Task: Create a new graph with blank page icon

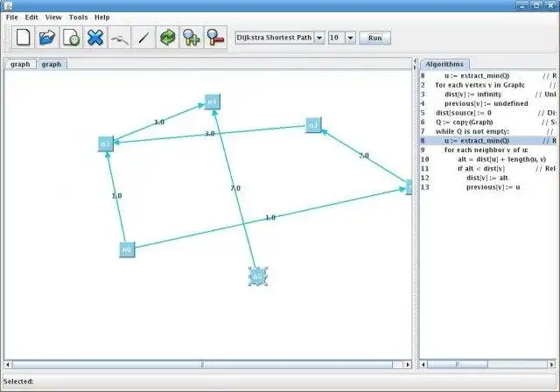Action: click(24, 38)
